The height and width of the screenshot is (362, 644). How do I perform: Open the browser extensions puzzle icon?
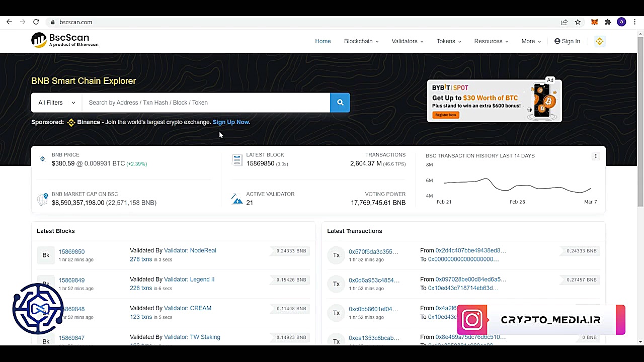click(608, 22)
